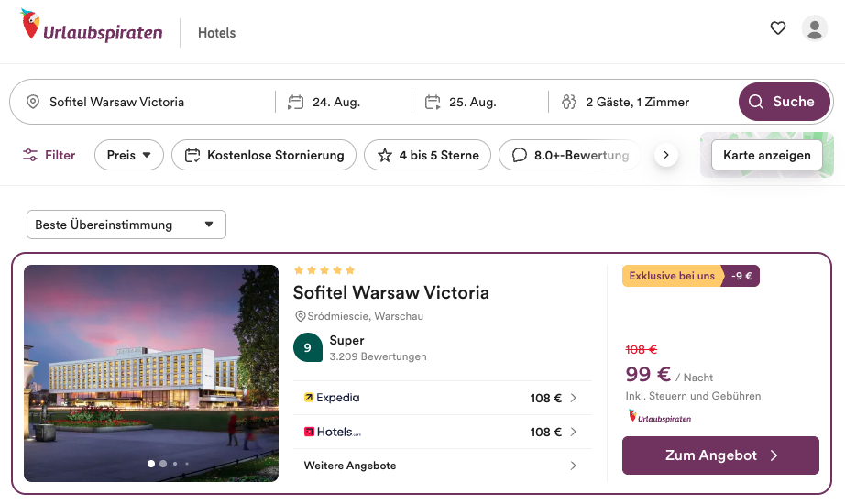This screenshot has width=845, height=504.
Task: Click the Suche search button
Action: pyautogui.click(x=785, y=102)
